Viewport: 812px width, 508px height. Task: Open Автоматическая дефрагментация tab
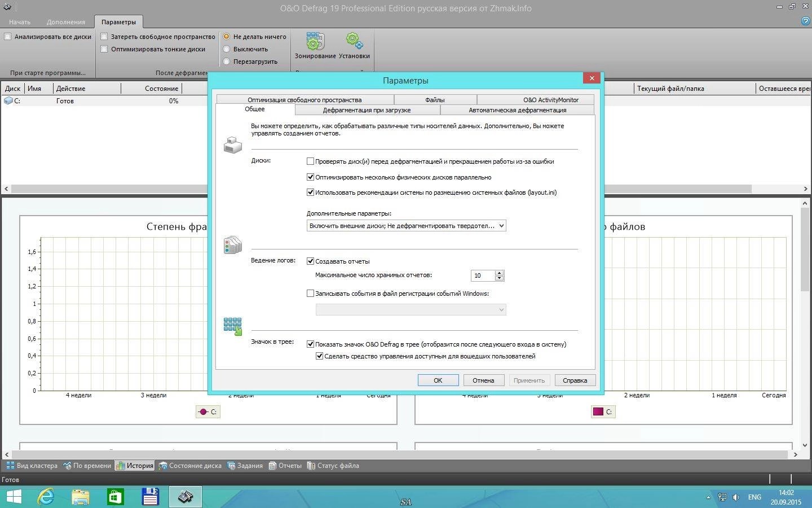[x=517, y=110]
